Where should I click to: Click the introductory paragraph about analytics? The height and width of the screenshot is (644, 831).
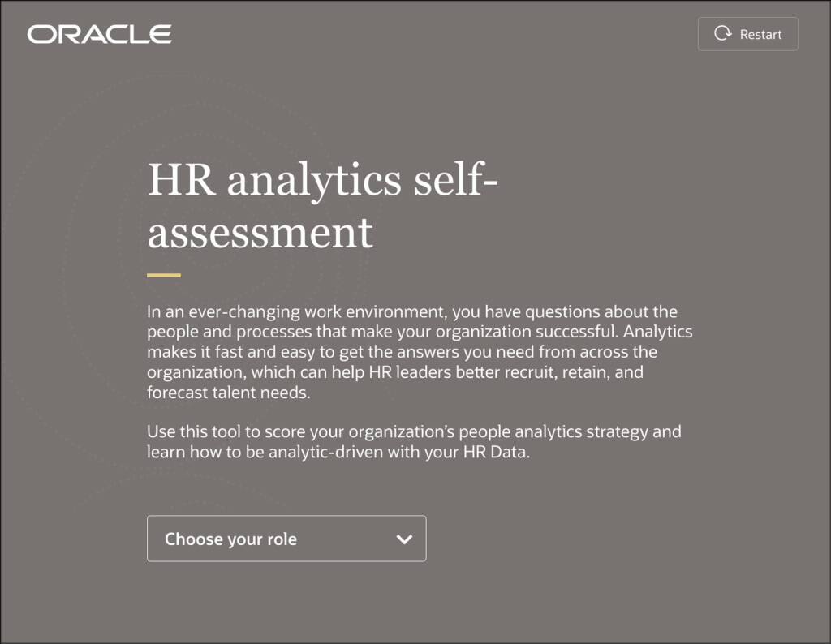tap(419, 351)
